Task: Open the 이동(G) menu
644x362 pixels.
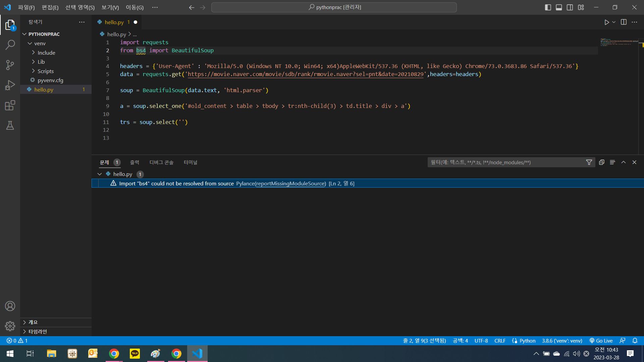Action: click(x=135, y=7)
